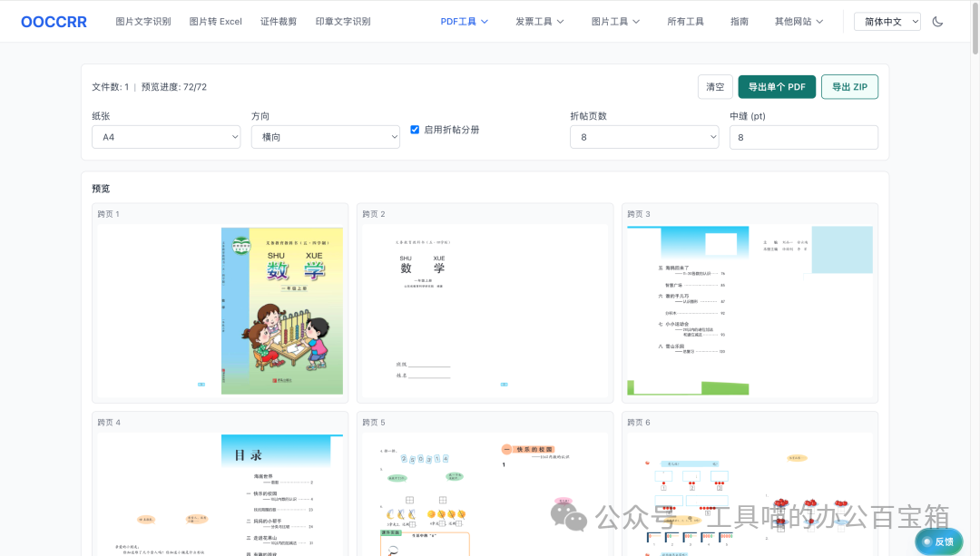Open 图片转 Excel page
The height and width of the screenshot is (556, 980).
pos(216,21)
